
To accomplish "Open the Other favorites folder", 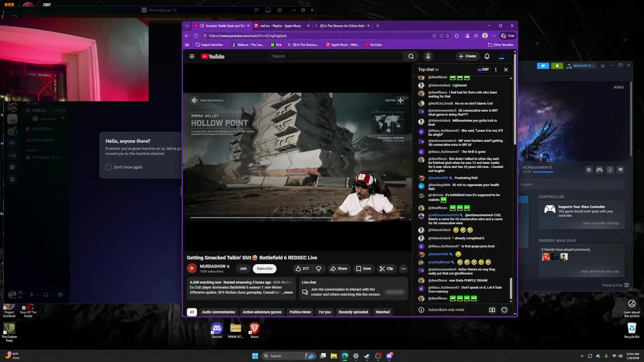I will click(500, 45).
